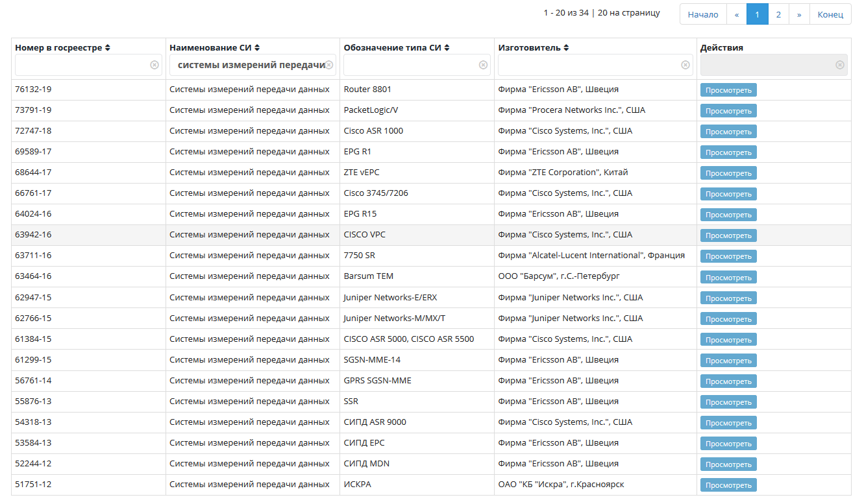Screen dimensions: 864x504
Task: View the ИСКРА record details
Action: [728, 485]
